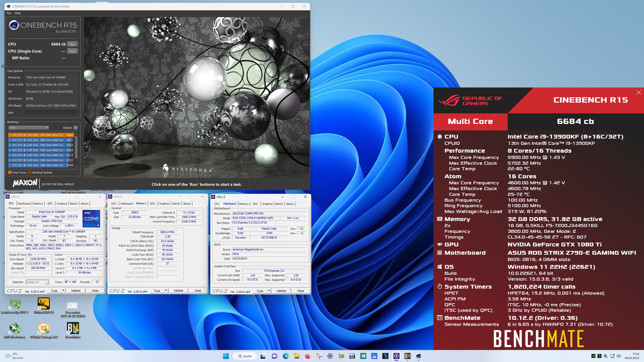Click the DRAM Frequency value 3800.0 MHz
Screen dimensions: 644x362
point(167,232)
